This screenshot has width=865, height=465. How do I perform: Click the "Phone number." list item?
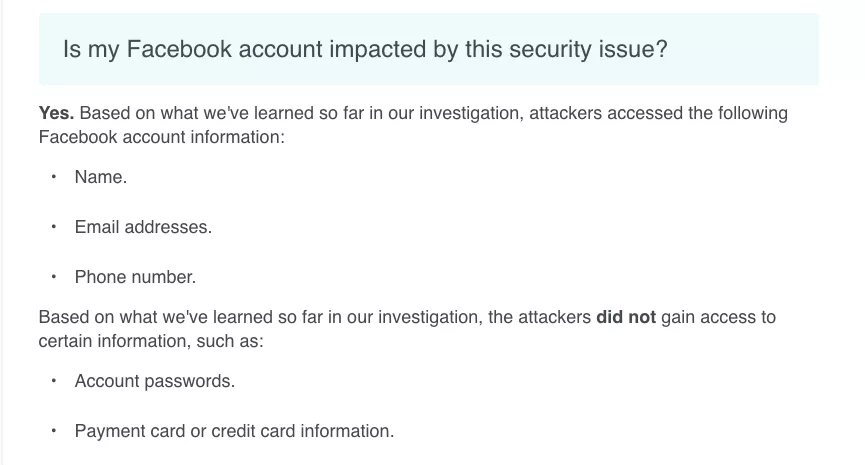coord(135,277)
